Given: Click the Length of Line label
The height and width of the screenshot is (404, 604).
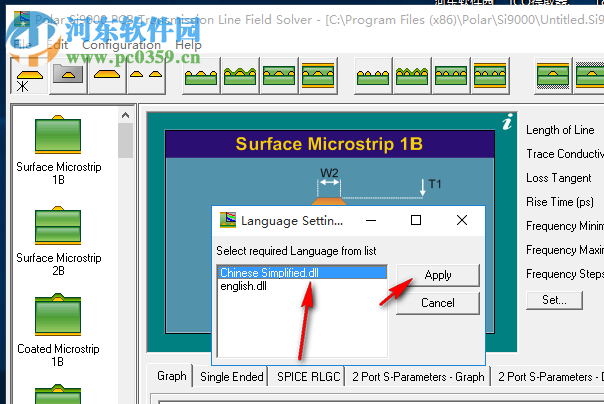Looking at the screenshot, I should (x=560, y=130).
